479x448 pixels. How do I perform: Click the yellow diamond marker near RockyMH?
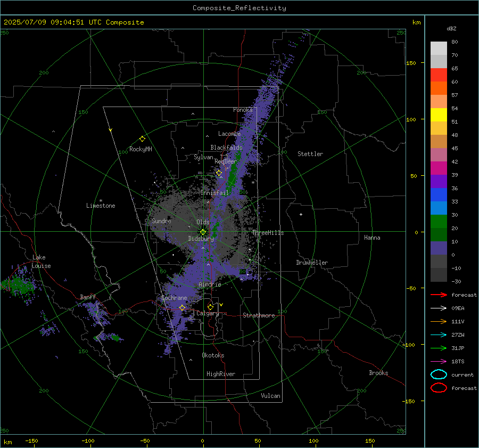[x=142, y=139]
